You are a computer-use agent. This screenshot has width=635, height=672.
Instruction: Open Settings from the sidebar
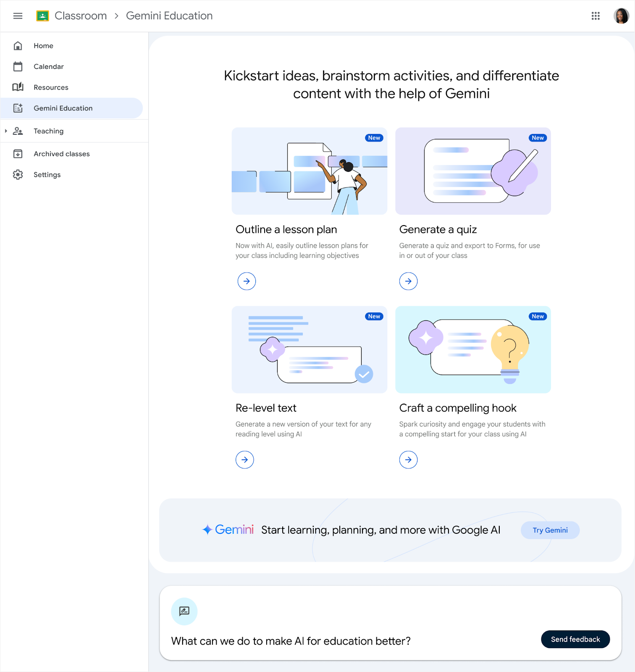(x=47, y=175)
